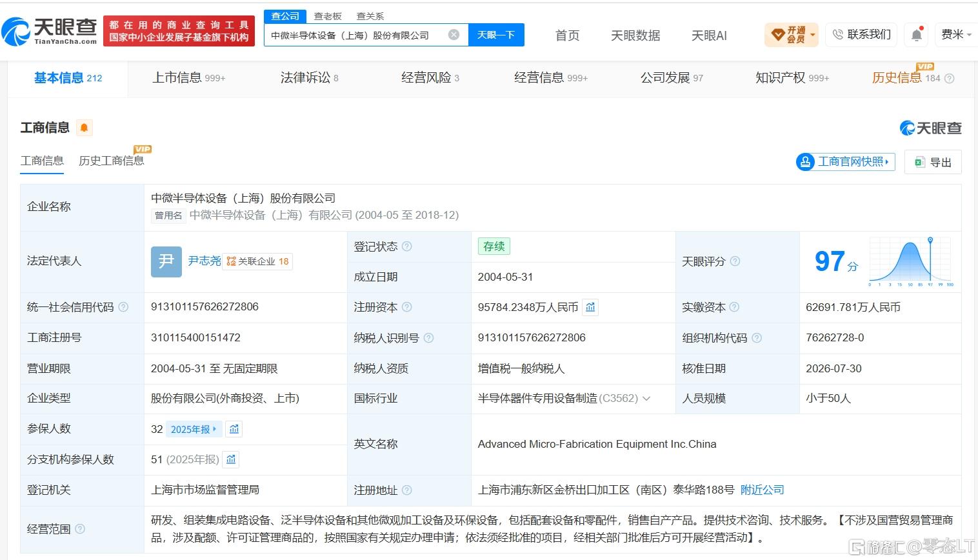Click the help icon beside 天眼评分
Image resolution: width=978 pixels, height=560 pixels.
point(734,261)
